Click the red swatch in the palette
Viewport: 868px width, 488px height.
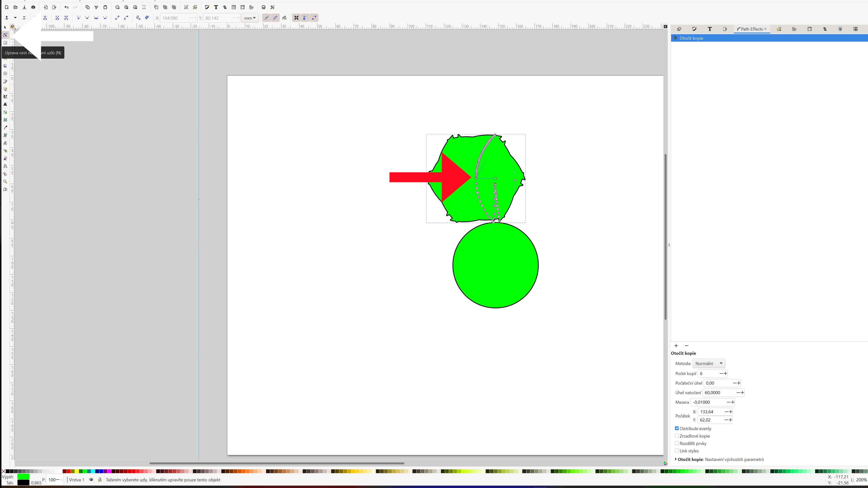[68, 471]
